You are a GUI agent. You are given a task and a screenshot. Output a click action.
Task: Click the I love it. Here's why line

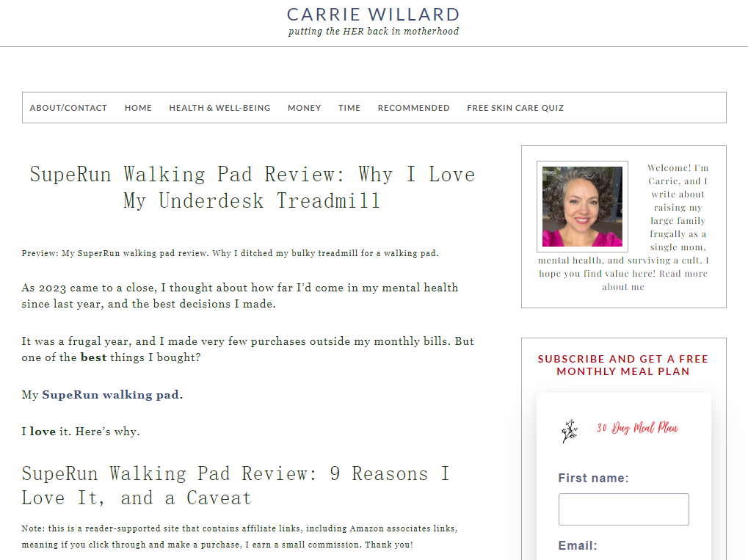click(81, 432)
